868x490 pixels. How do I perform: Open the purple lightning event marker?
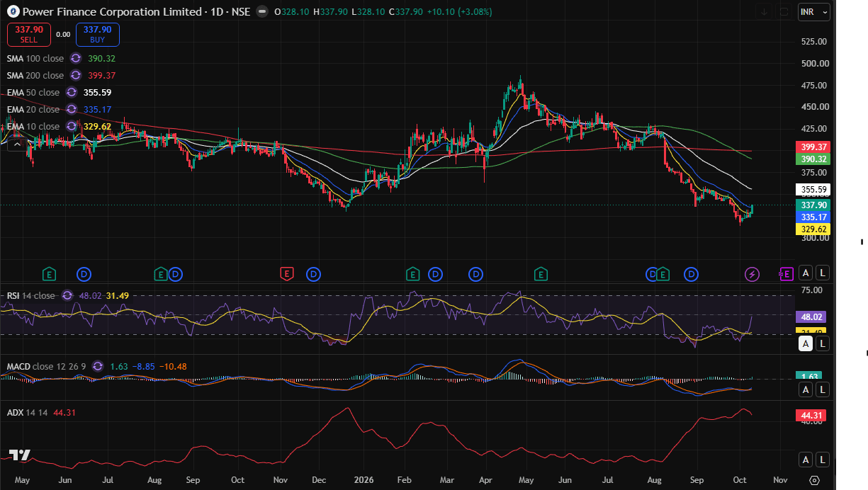coord(753,273)
